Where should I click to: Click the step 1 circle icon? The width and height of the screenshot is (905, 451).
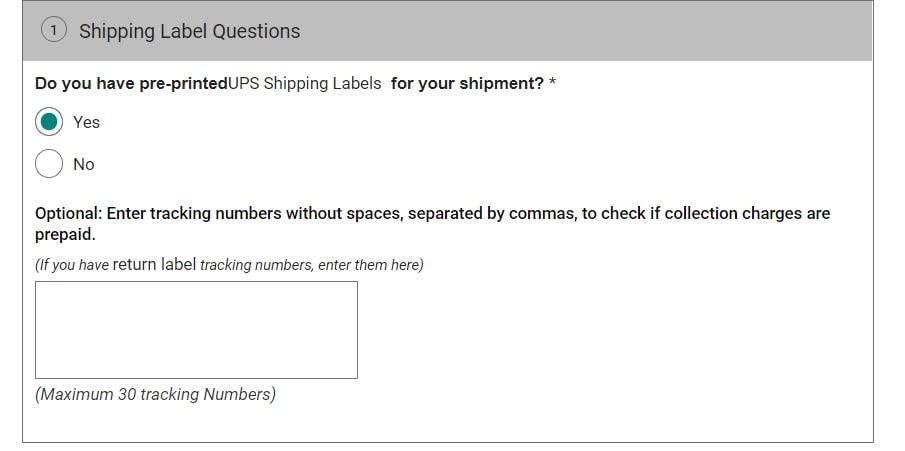54,31
